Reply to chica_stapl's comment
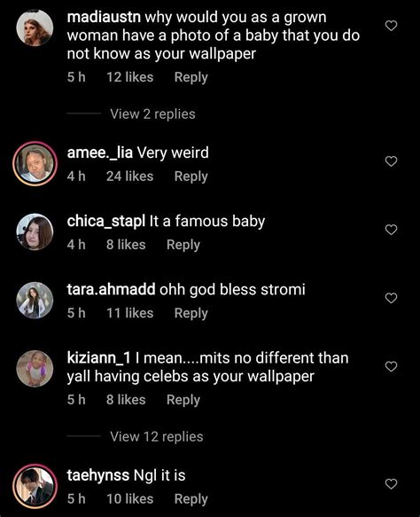This screenshot has width=420, height=517. [183, 245]
